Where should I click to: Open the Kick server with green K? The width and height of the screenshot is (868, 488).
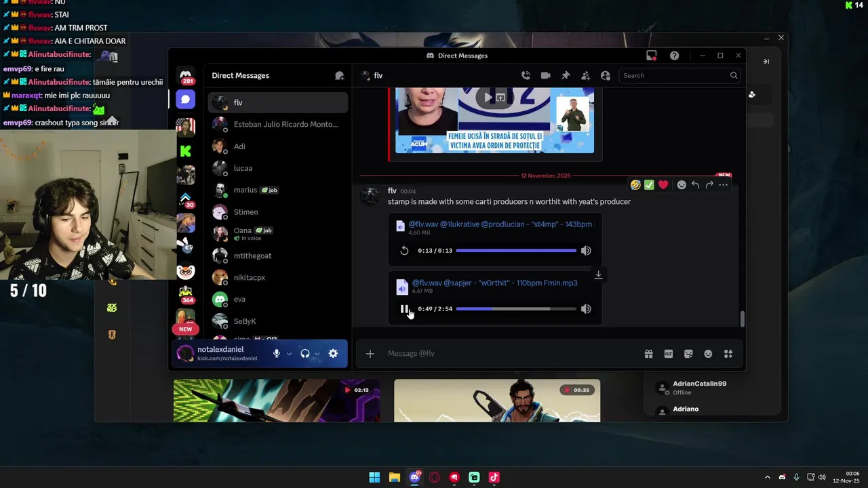[186, 151]
